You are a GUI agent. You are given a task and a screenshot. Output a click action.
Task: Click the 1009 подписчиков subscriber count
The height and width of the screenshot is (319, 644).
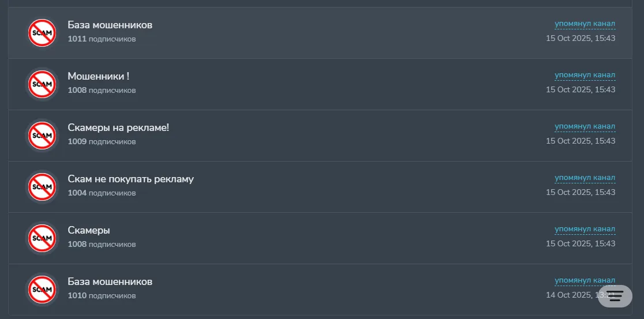(x=102, y=142)
